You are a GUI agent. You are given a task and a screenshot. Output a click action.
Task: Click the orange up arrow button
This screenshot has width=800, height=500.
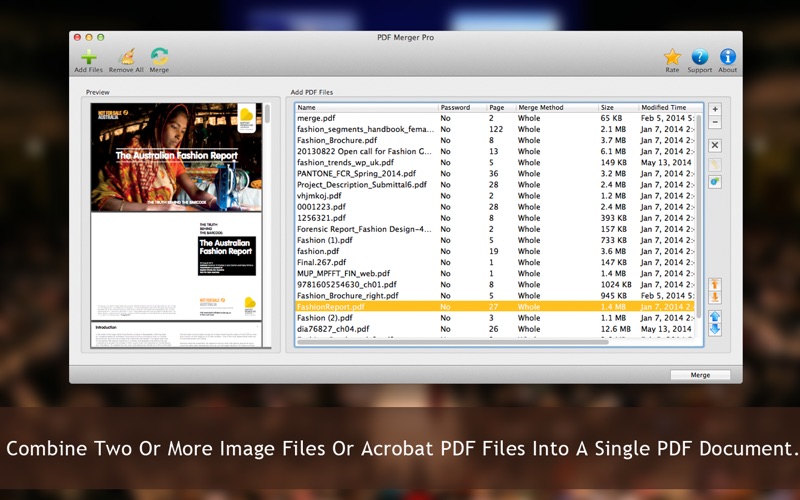coord(715,285)
